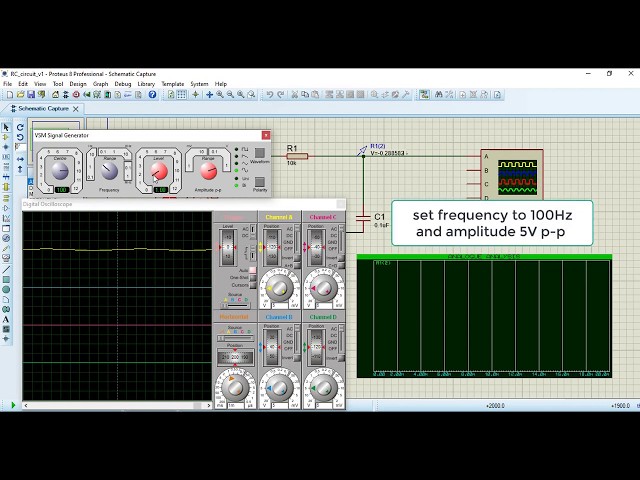Toggle the Channel B Invert button
Viewport: 640px width, 480px height.
297,358
